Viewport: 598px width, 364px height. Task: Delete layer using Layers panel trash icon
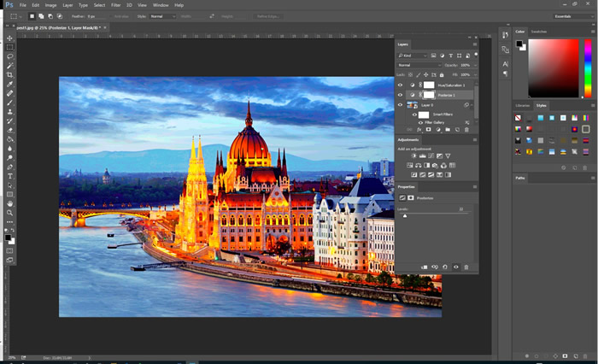[x=466, y=130]
